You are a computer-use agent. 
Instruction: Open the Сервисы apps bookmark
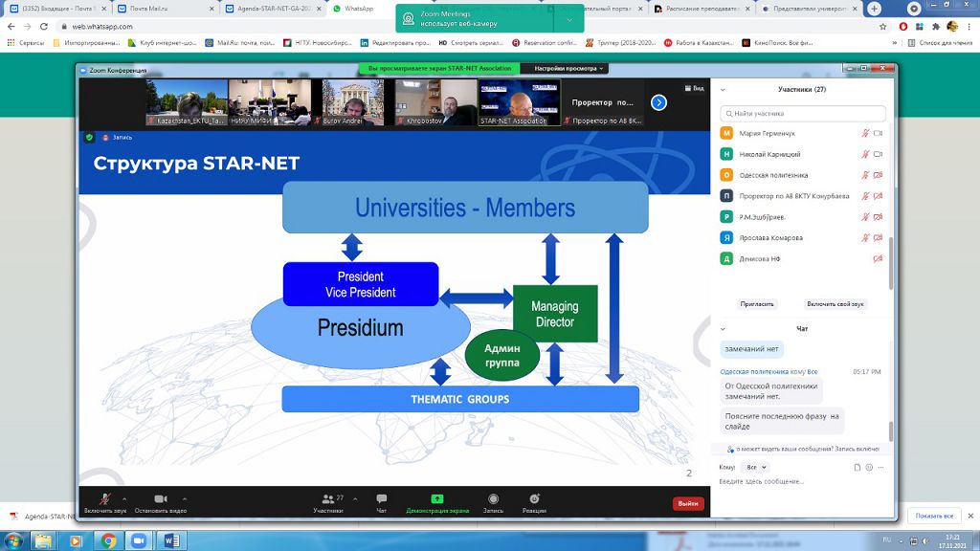coord(26,42)
